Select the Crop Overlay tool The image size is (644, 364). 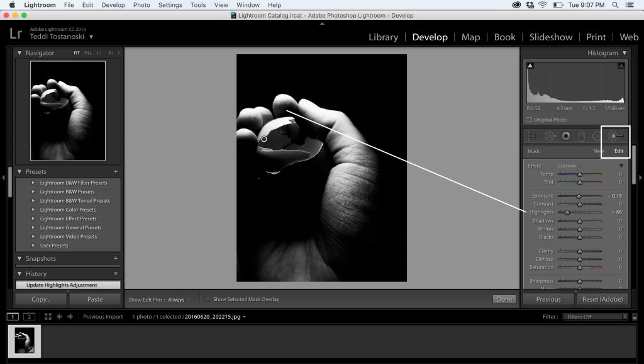coord(533,135)
